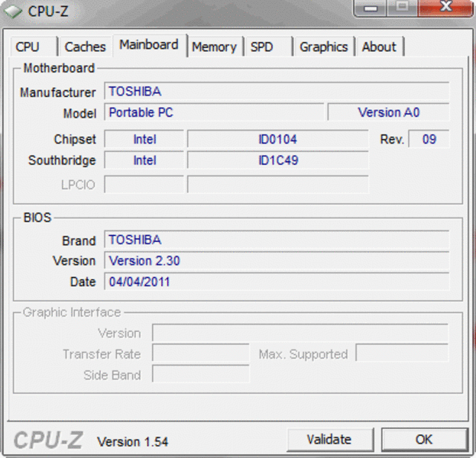
Task: Switch to the SPD tab
Action: coord(268,47)
